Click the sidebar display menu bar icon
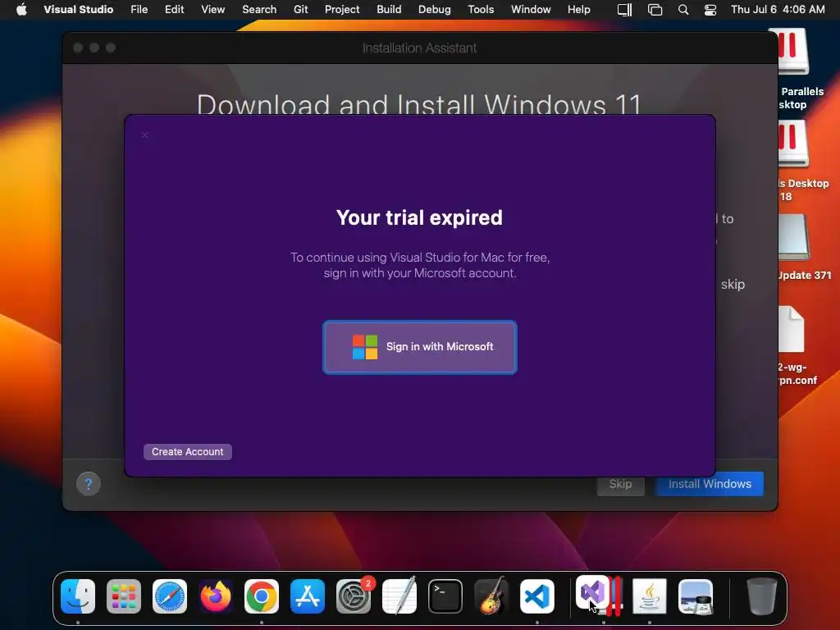The width and height of the screenshot is (840, 630). coord(624,9)
